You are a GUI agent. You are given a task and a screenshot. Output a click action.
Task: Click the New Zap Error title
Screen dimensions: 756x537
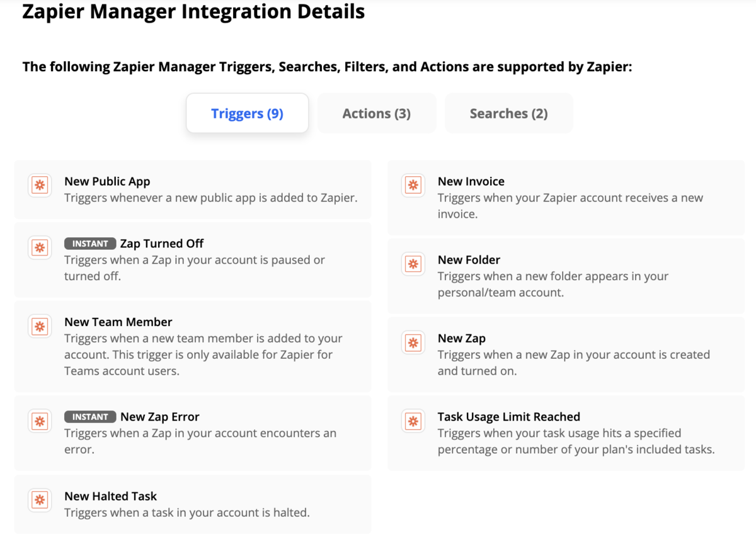[x=159, y=417]
